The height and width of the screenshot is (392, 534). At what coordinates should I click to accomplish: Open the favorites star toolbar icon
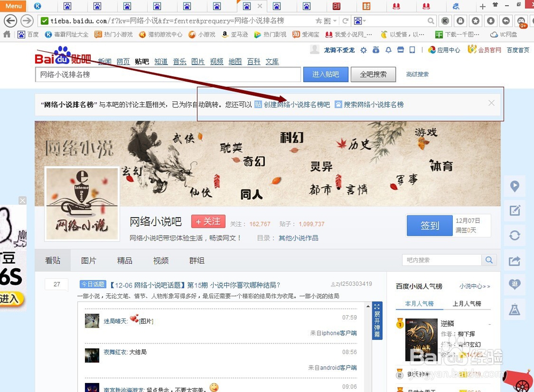[476, 21]
